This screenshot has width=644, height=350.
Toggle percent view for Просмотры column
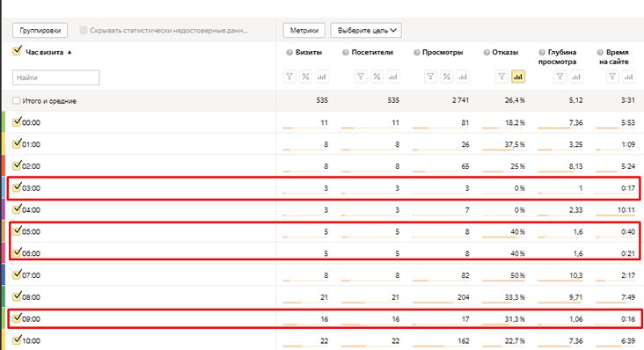pos(446,77)
